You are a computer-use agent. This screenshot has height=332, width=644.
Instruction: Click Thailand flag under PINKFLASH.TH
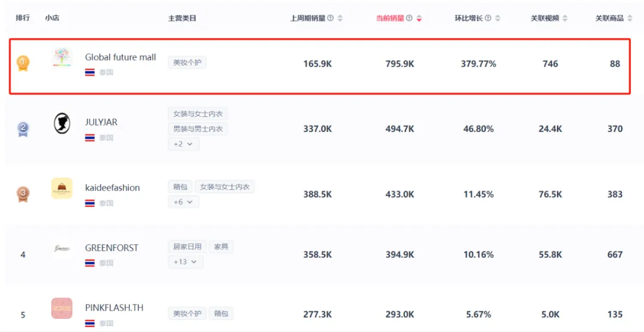(x=90, y=324)
